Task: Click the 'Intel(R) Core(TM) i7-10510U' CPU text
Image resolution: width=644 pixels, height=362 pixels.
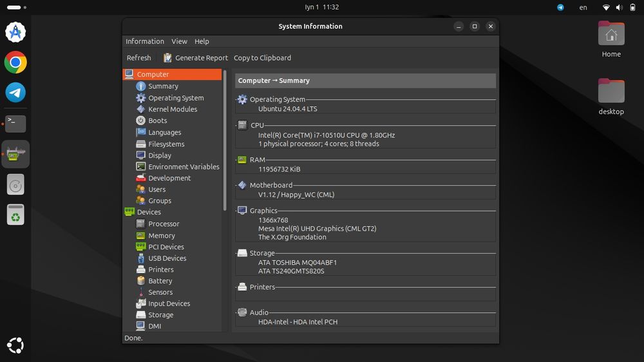Action: pyautogui.click(x=327, y=135)
